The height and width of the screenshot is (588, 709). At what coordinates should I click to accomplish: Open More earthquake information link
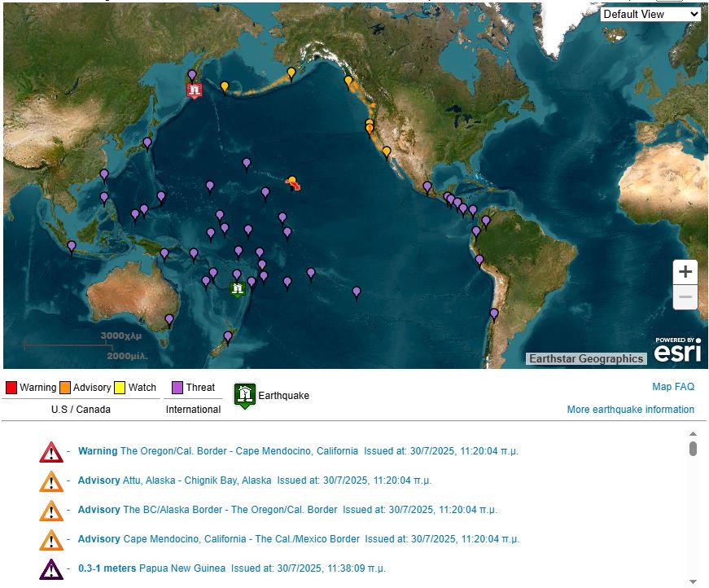[x=630, y=410]
